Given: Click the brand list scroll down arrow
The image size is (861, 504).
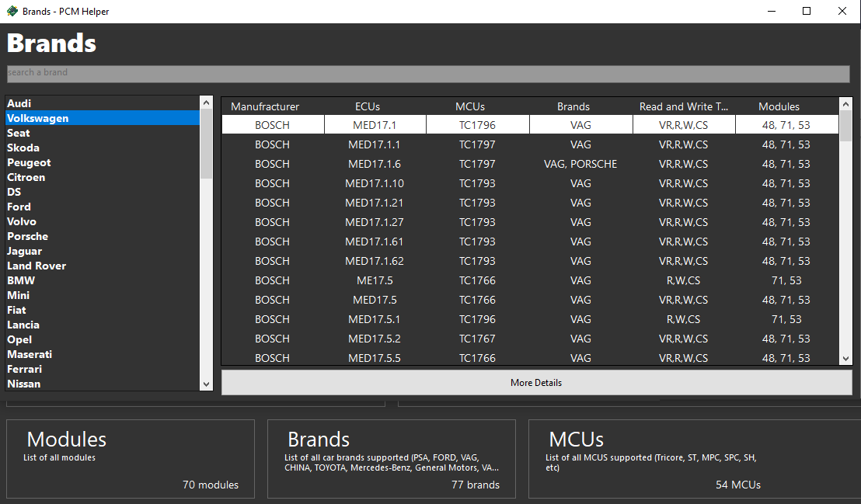Looking at the screenshot, I should (x=207, y=384).
